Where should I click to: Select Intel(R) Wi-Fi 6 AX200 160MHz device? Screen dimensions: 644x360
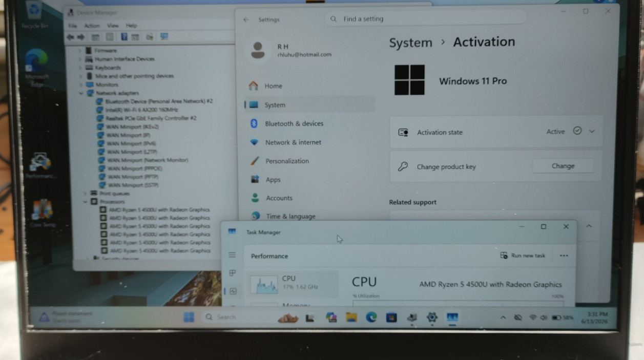click(x=141, y=110)
